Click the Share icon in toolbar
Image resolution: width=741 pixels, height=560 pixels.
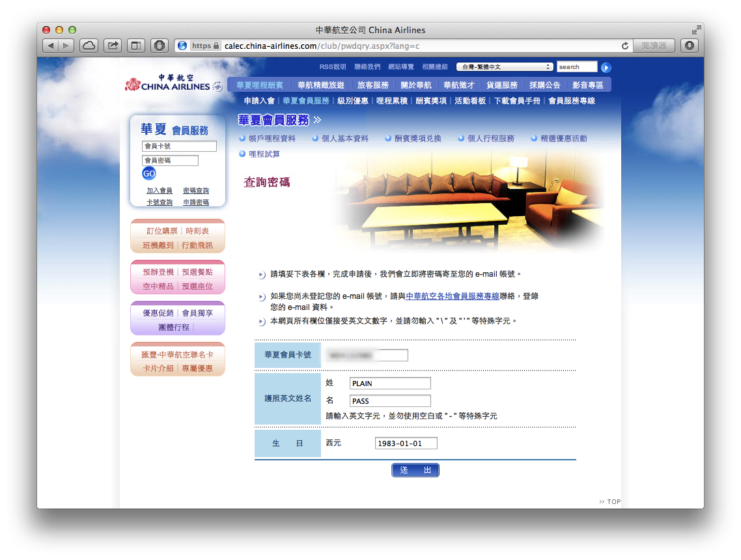tap(113, 46)
